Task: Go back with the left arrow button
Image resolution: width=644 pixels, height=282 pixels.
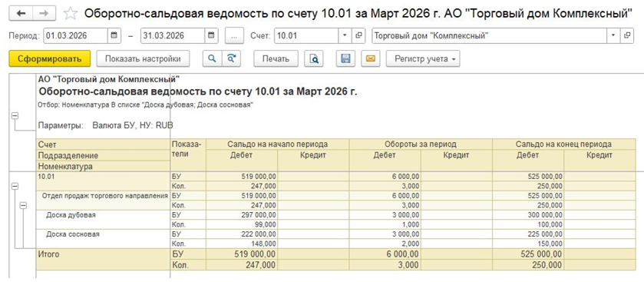Action: pyautogui.click(x=21, y=14)
